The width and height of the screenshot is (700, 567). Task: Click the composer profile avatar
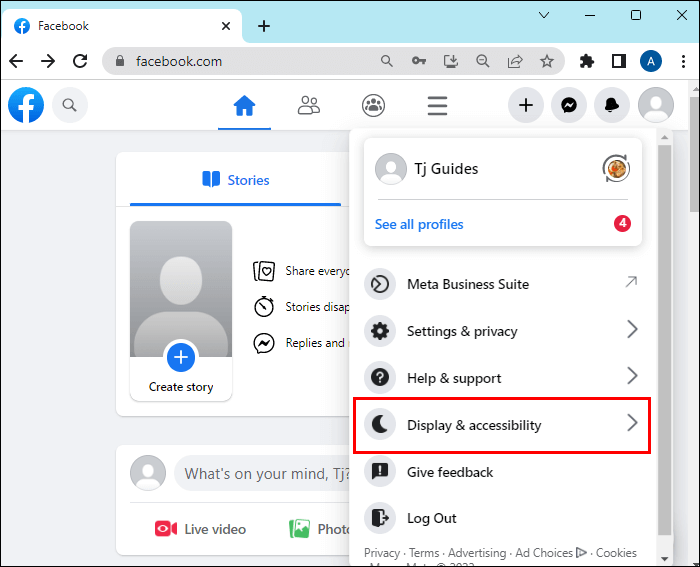[148, 473]
